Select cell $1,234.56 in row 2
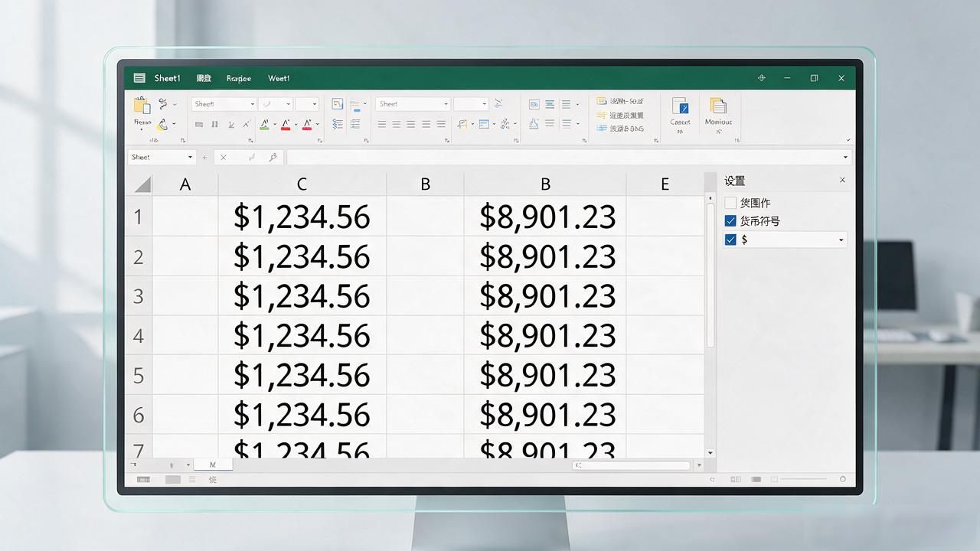Screen dimensions: 980x551 [302, 256]
